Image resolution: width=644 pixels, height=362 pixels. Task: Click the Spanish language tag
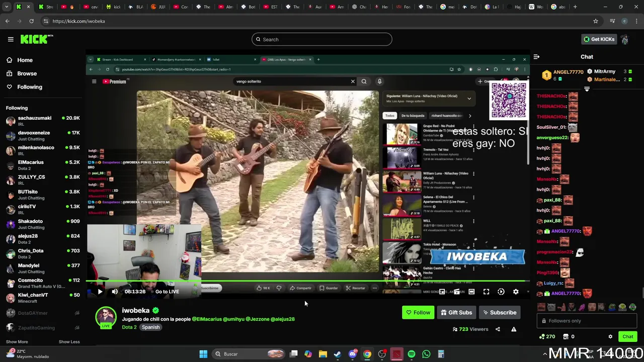[x=150, y=327]
